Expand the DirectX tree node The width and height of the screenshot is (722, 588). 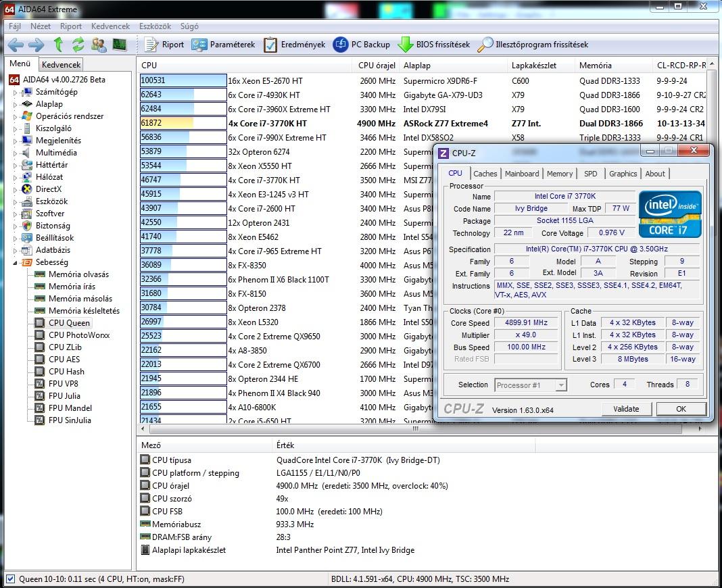(x=15, y=189)
